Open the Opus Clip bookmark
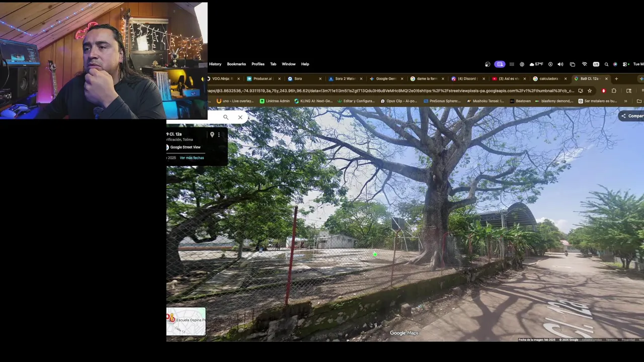The image size is (644, 362). [399, 101]
